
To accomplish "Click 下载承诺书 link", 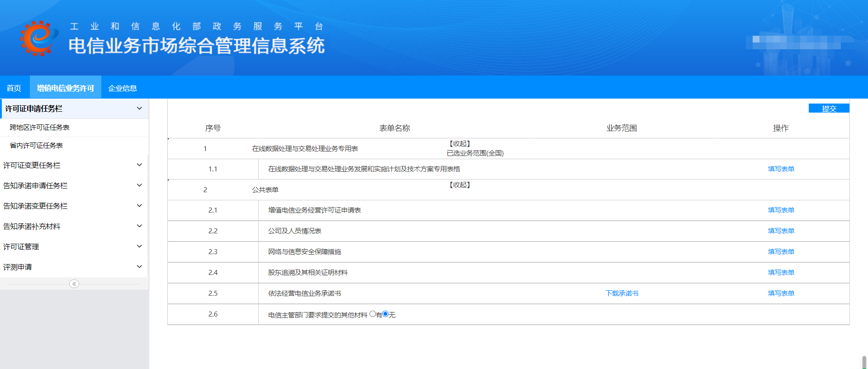I will pyautogui.click(x=622, y=293).
